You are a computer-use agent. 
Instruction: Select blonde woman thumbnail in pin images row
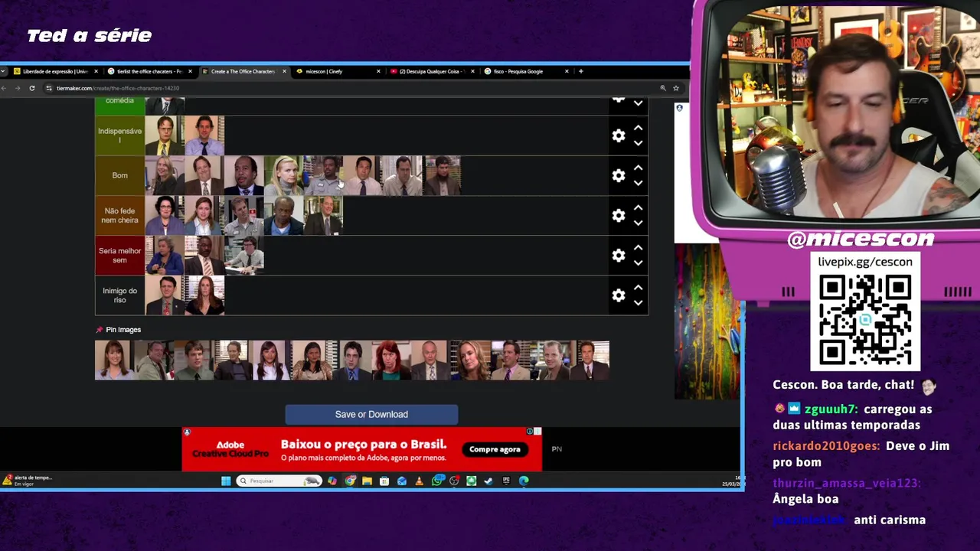coord(470,360)
